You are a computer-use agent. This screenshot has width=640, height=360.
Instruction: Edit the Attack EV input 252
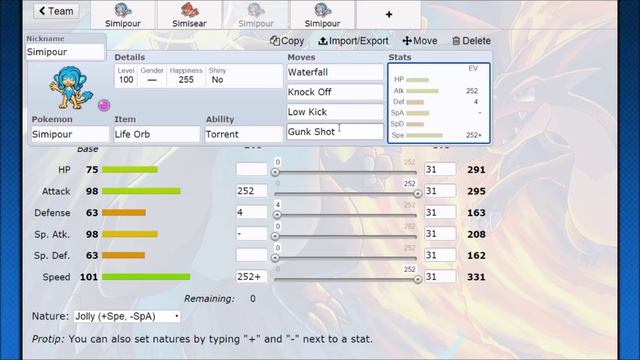[x=251, y=191]
